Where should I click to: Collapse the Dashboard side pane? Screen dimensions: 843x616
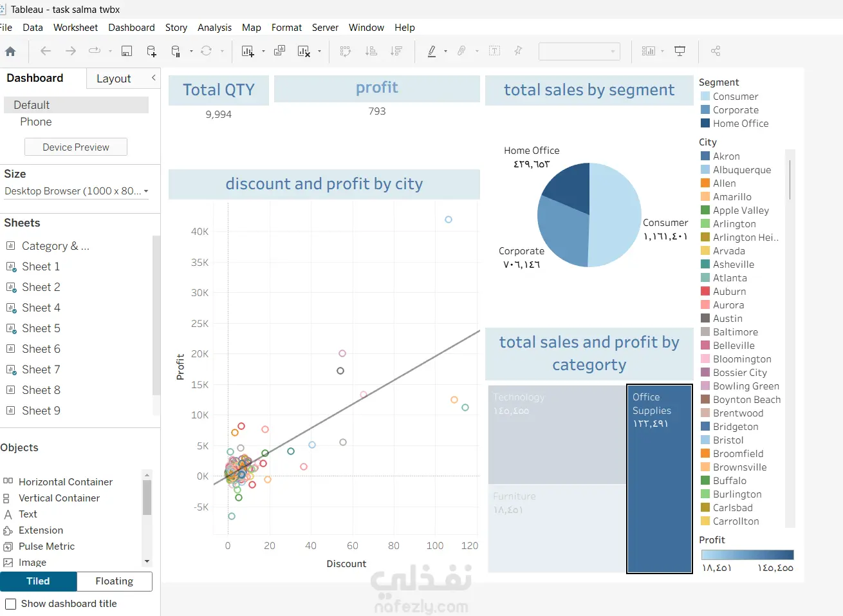(154, 78)
